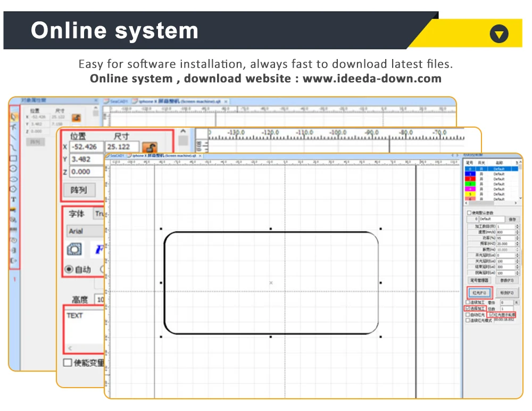Enable the 使用默认参数 checkbox
The width and height of the screenshot is (532, 411).
tap(469, 213)
